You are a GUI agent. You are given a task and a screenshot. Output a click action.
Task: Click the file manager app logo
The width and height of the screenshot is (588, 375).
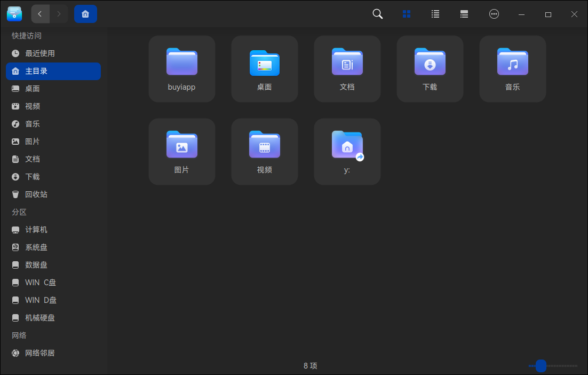coord(14,14)
